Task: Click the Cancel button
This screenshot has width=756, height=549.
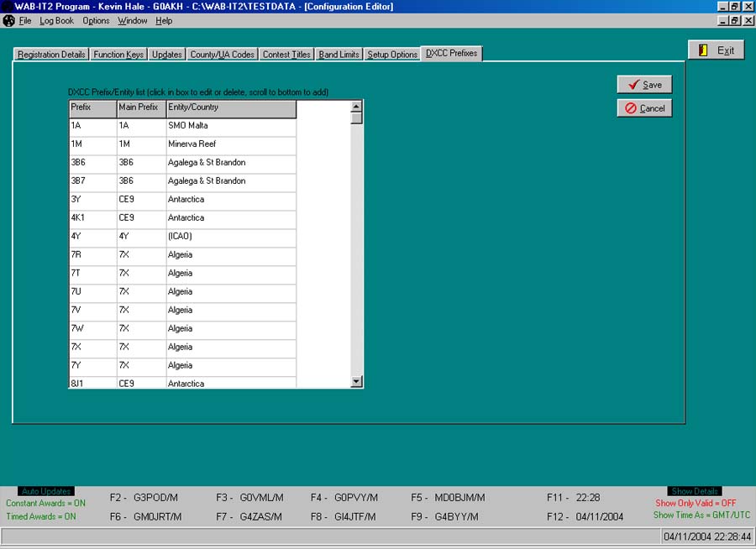Action: click(x=644, y=107)
